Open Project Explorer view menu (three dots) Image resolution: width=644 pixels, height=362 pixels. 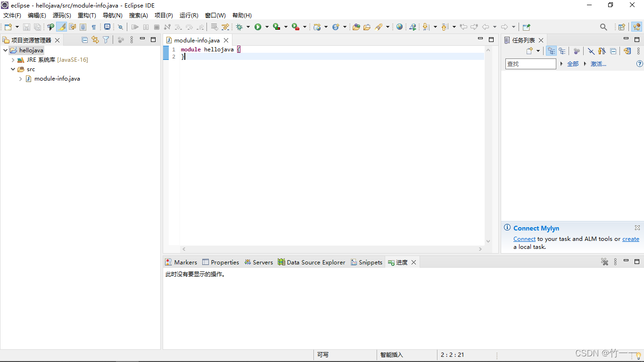[x=132, y=40]
